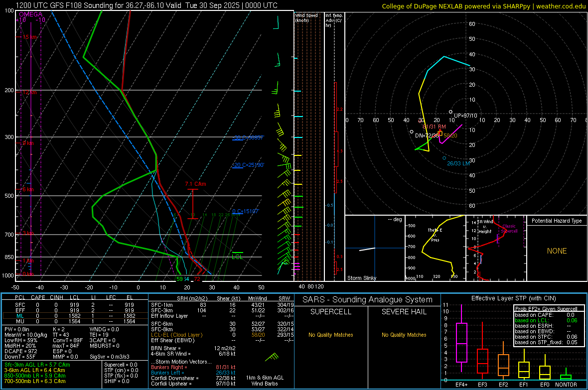This screenshot has width=588, height=390.
Task: Click the SR Wind v. Height plot label
Action: [x=484, y=227]
